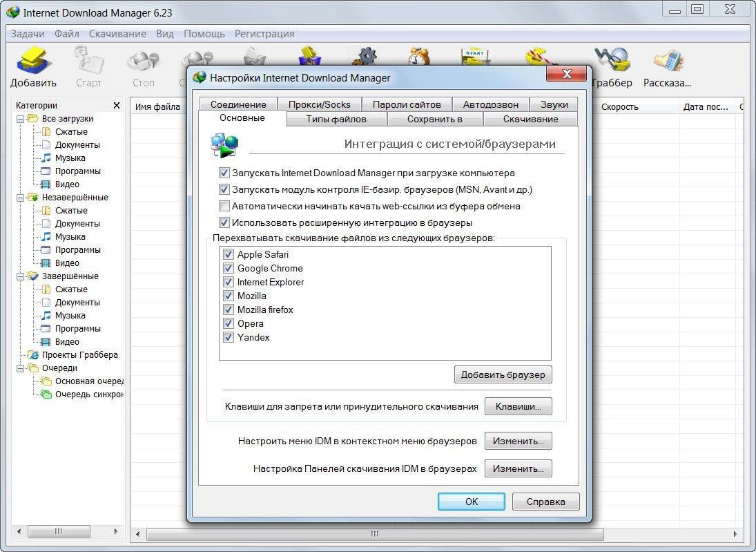
Task: Click the Незавершённые folder
Action: 75,198
